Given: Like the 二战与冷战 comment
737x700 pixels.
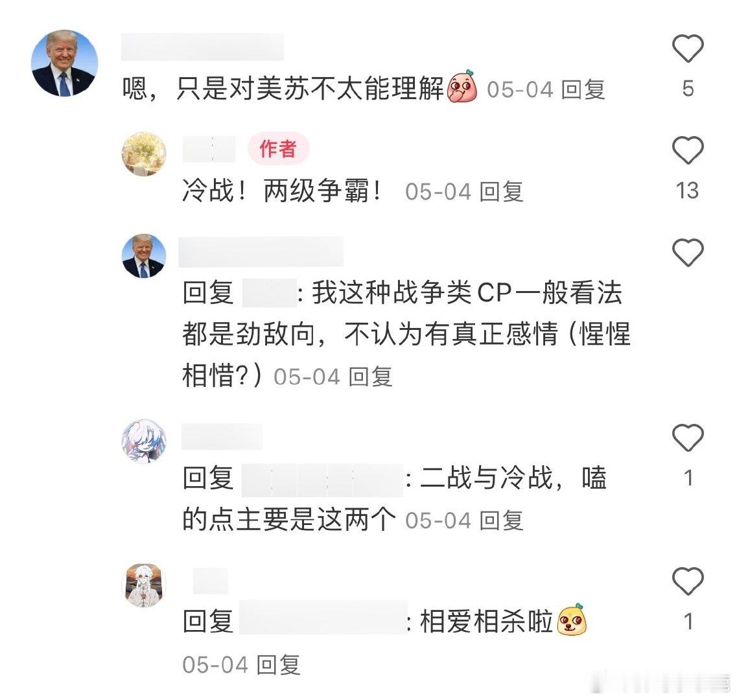Looking at the screenshot, I should [x=688, y=437].
